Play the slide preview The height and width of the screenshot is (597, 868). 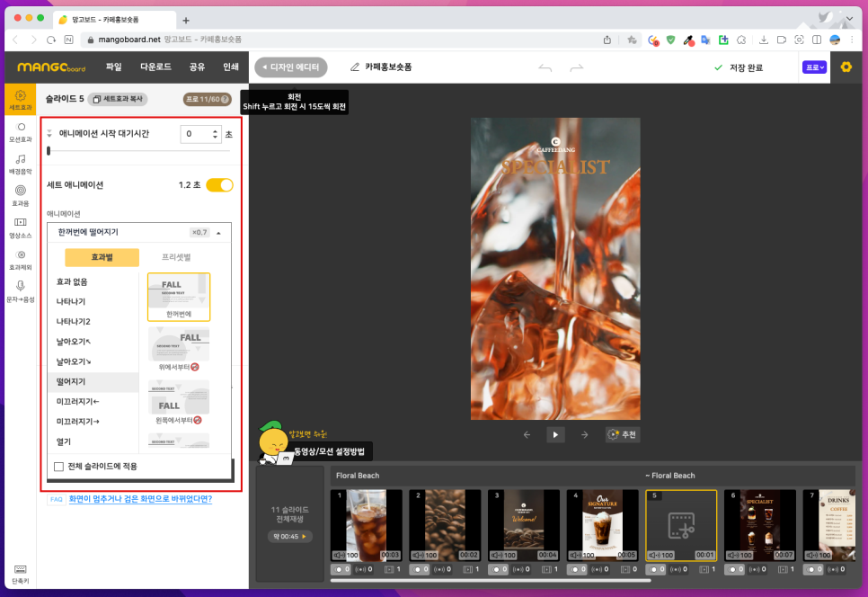pyautogui.click(x=555, y=435)
